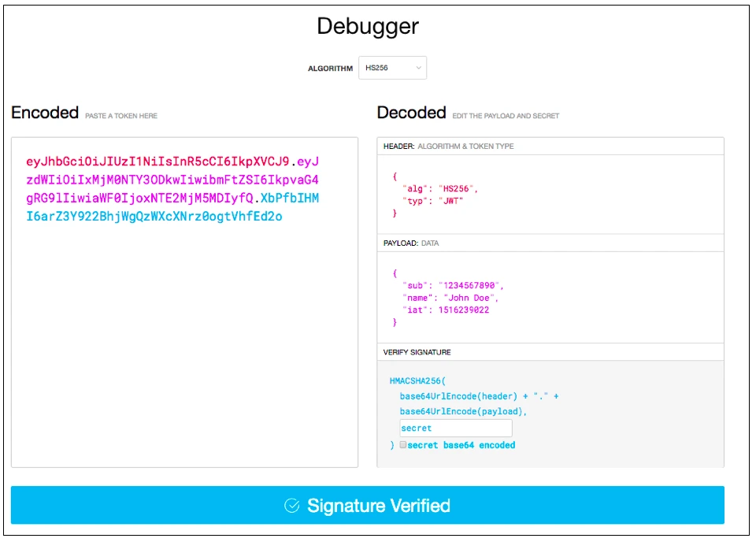This screenshot has width=756, height=542.
Task: Click the PASTE A TOKEN HERE hint
Action: coord(121,116)
